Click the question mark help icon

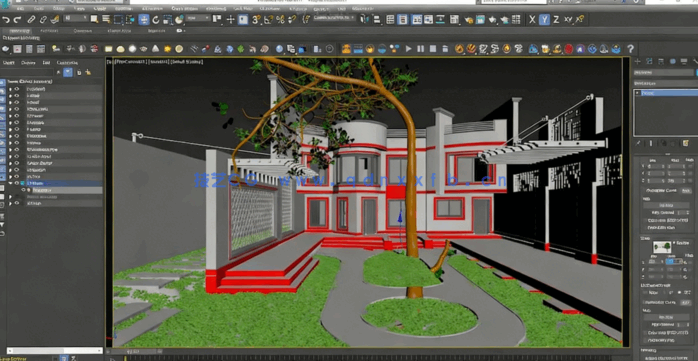click(630, 49)
